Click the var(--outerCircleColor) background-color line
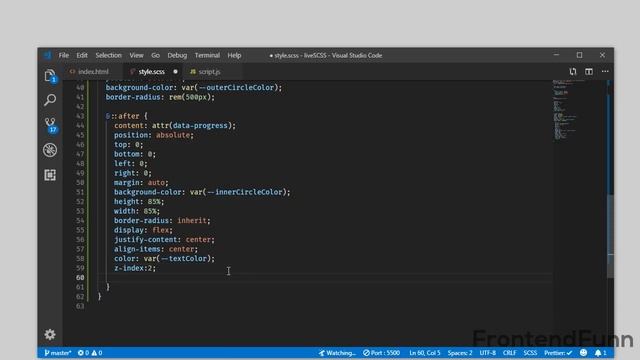Screen dimensions: 640x360 click(194, 87)
